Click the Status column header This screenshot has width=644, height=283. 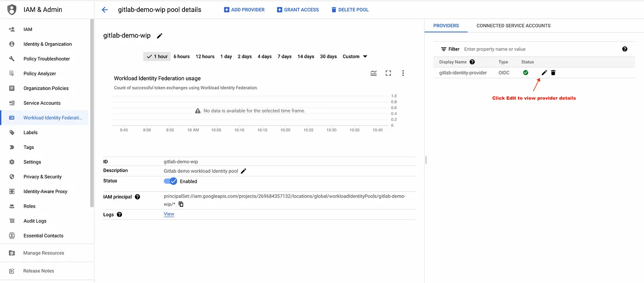pos(528,62)
